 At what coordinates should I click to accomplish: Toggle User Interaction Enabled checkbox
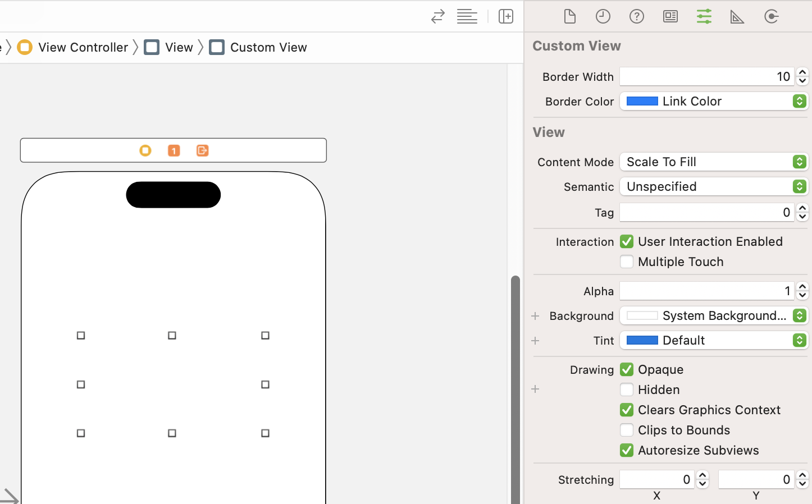(x=627, y=241)
